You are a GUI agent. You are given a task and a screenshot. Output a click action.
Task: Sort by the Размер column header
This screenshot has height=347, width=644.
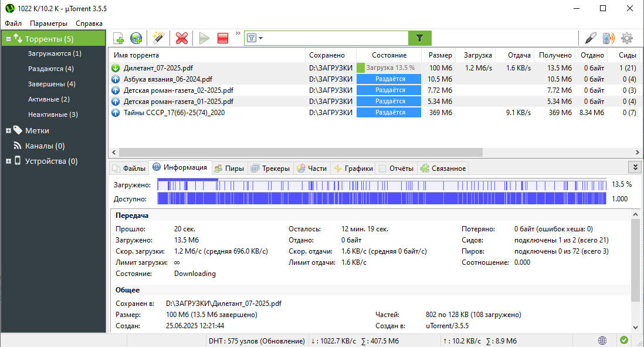point(439,55)
